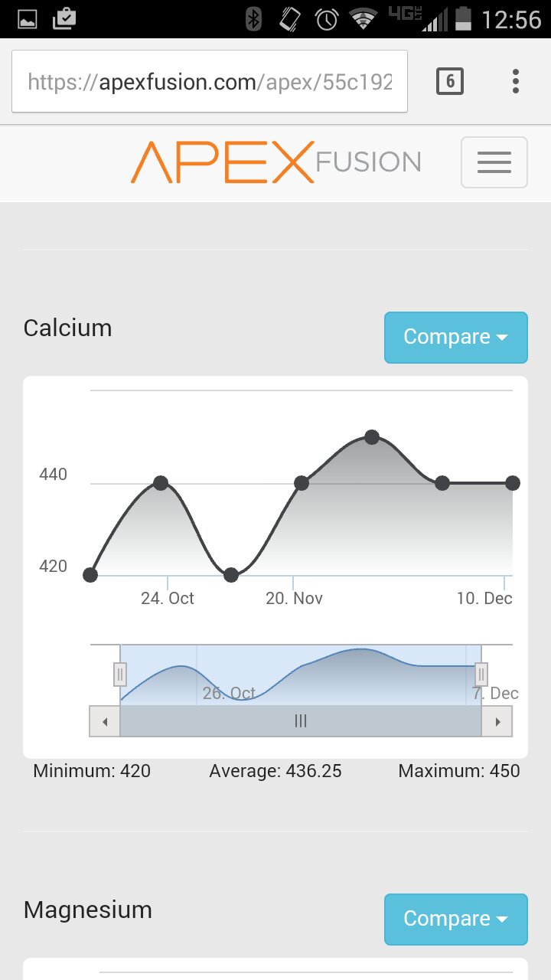Click the left range handle of the navigator
The height and width of the screenshot is (980, 551).
point(120,675)
